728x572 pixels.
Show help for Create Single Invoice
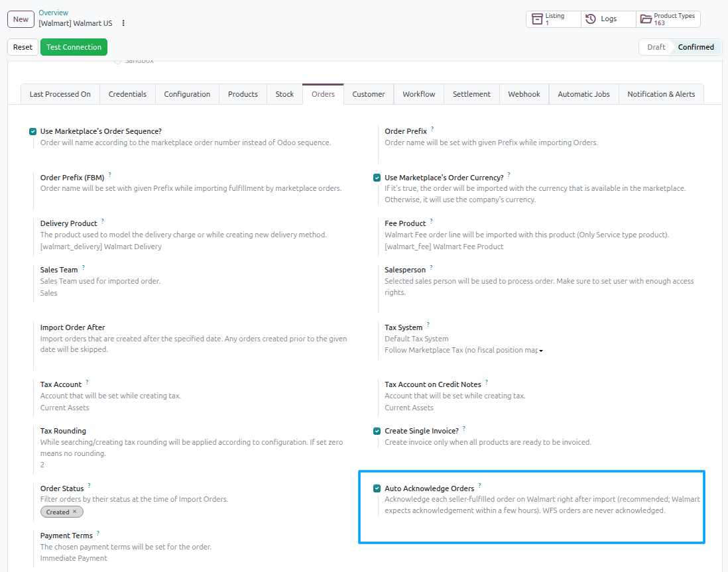click(464, 429)
